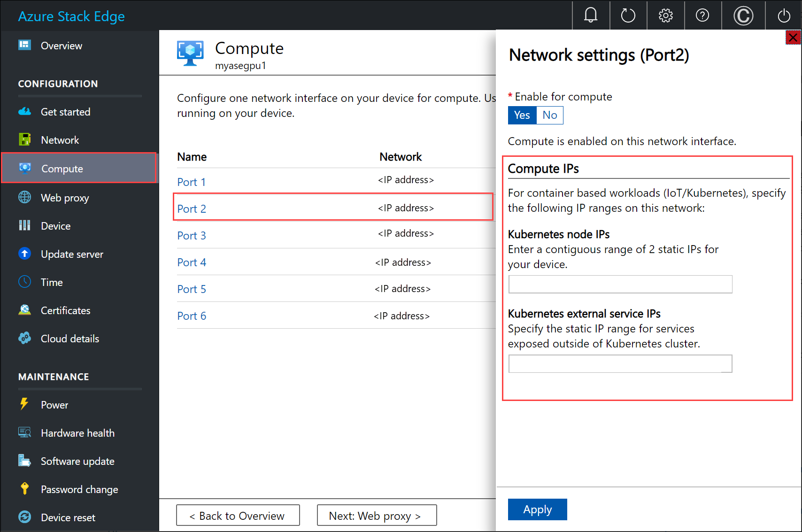Open the settings gear icon
Viewport: 802px width, 532px height.
coord(665,15)
